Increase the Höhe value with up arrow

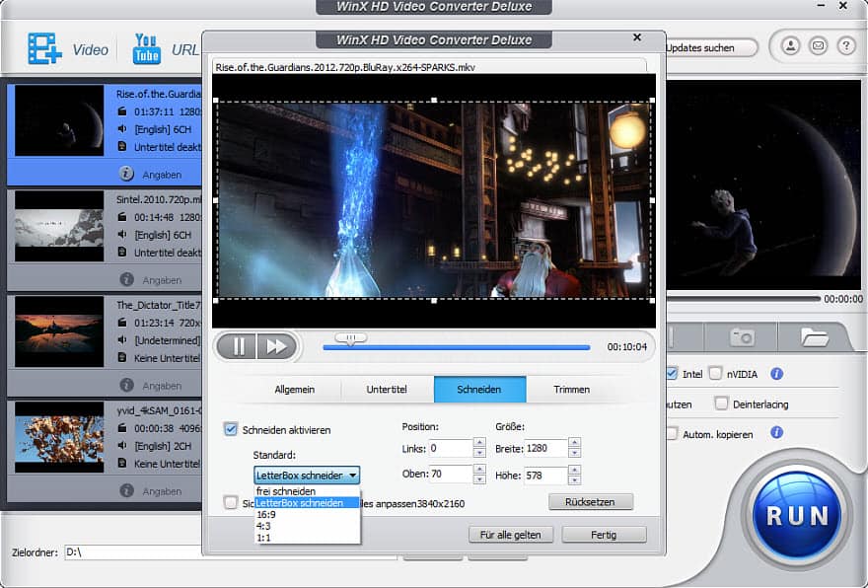[574, 470]
